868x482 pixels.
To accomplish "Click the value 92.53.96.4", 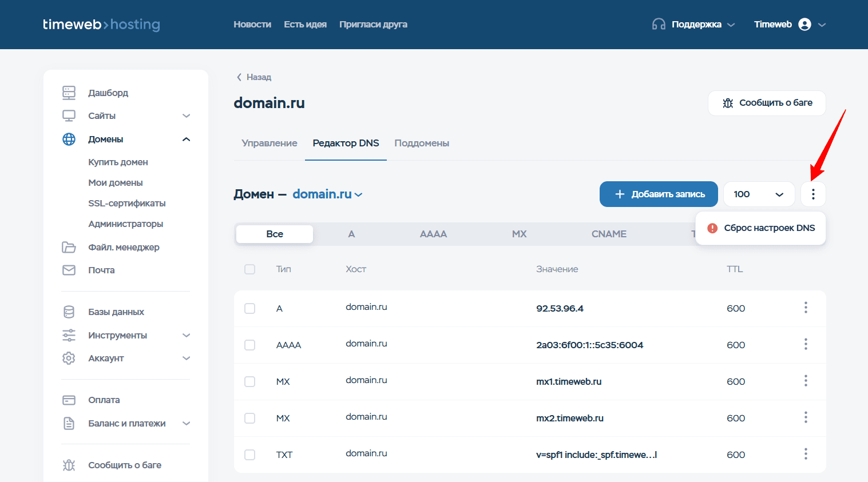I will point(560,308).
